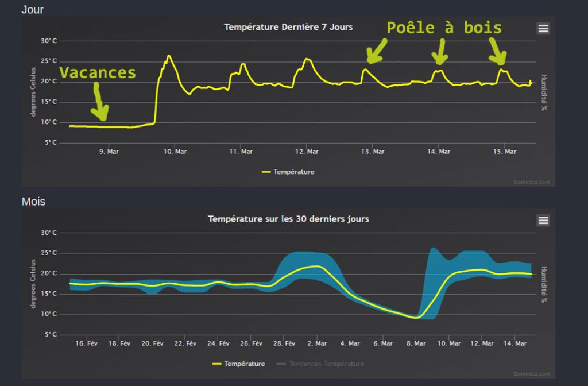
Task: Open the chart menu for the 7-day temperature chart
Action: tap(543, 29)
